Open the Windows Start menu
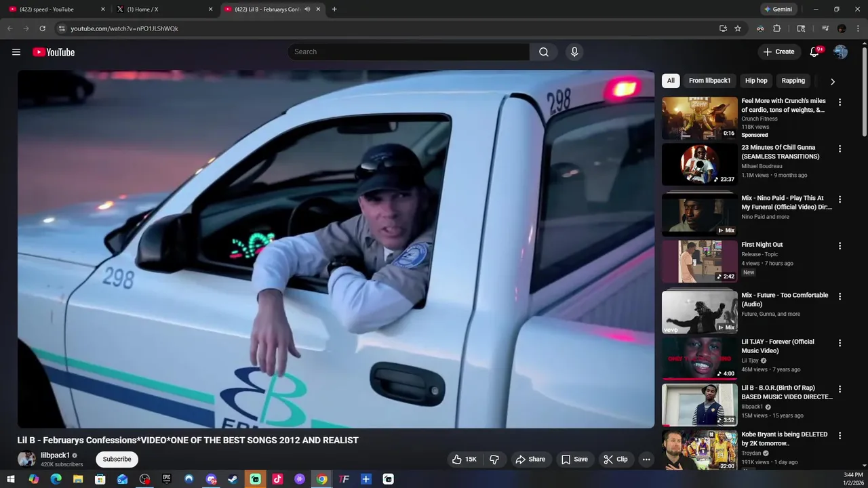The image size is (868, 488). point(11,479)
